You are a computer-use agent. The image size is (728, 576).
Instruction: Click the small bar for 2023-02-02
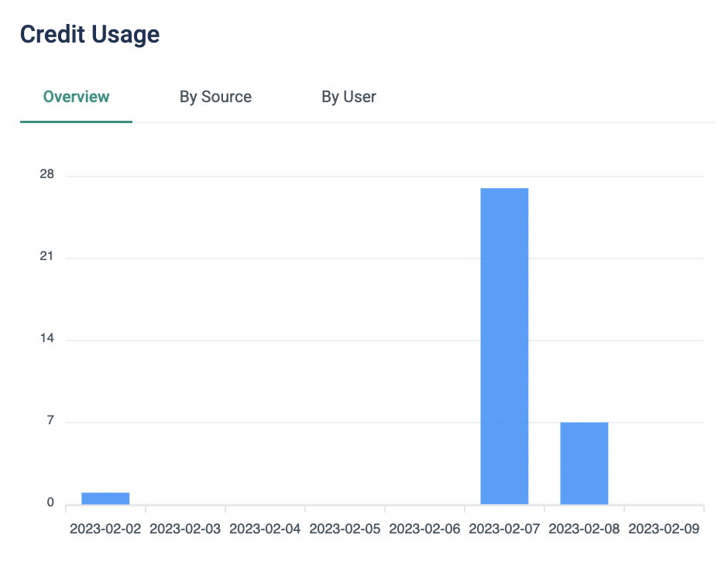click(x=105, y=498)
